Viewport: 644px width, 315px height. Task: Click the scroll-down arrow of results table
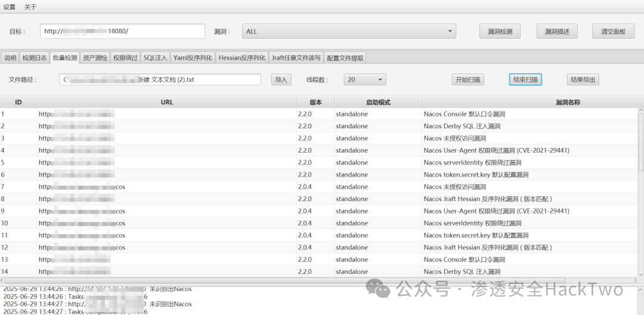[x=640, y=274]
